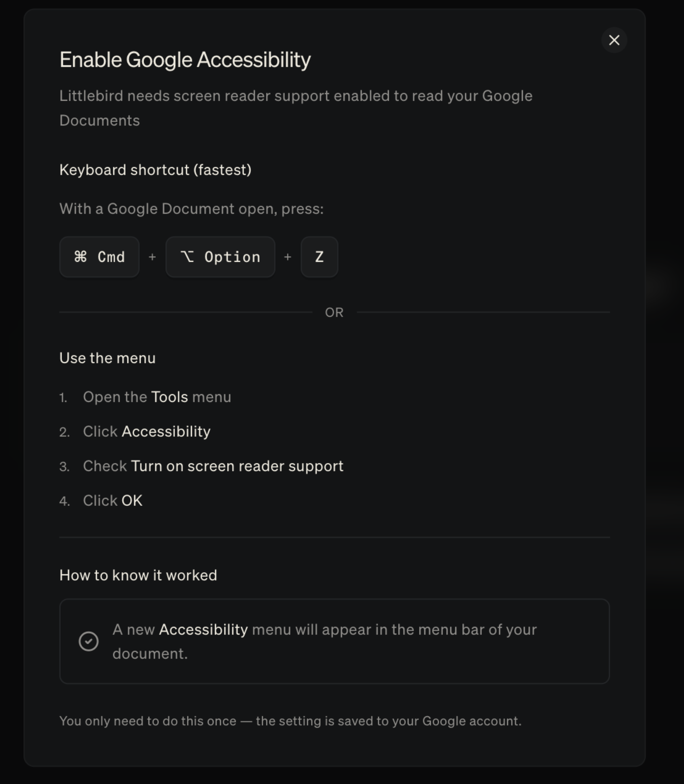
Task: Click the Keyboard shortcut (fastest) heading
Action: tap(155, 170)
